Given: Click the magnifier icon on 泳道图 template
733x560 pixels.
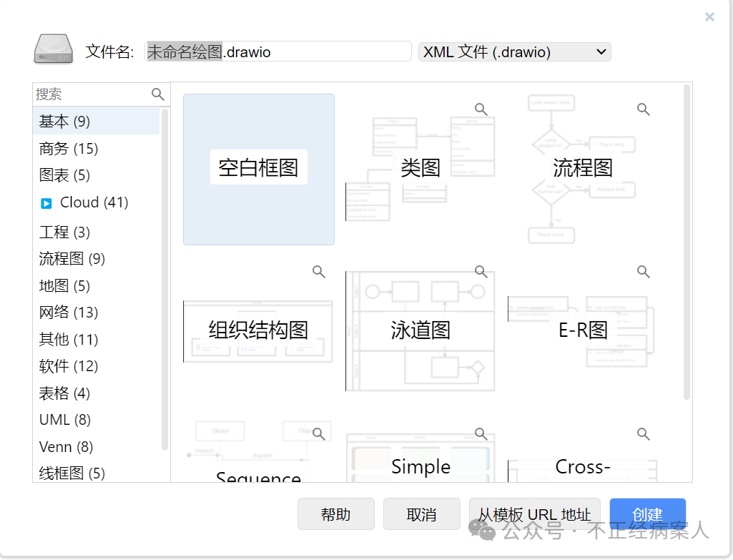Looking at the screenshot, I should [480, 271].
